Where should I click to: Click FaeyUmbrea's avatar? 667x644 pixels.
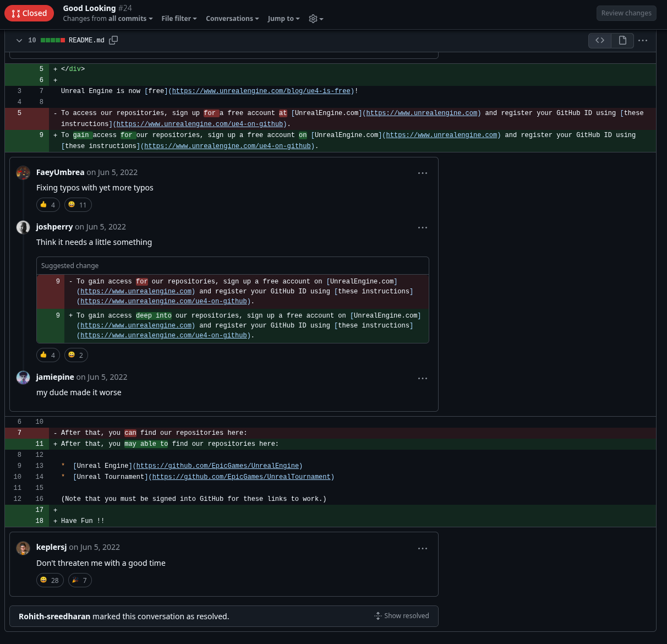pyautogui.click(x=23, y=173)
